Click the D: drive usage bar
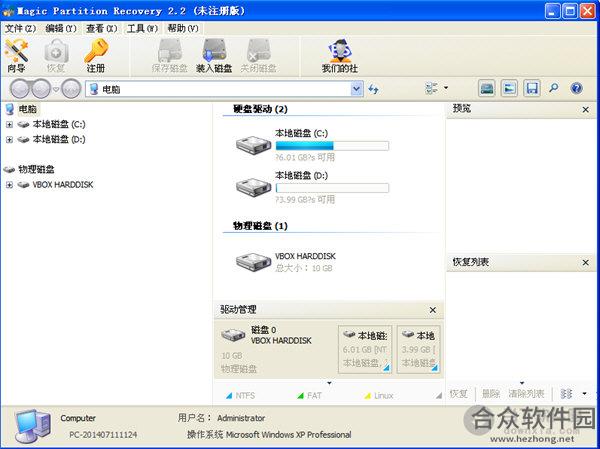The width and height of the screenshot is (600, 449). pyautogui.click(x=332, y=188)
